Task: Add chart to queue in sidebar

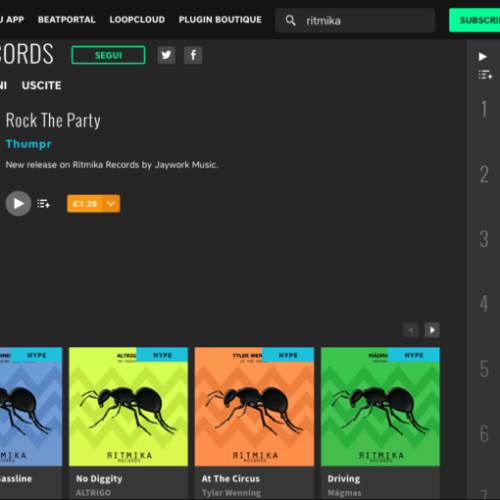Action: (x=485, y=75)
